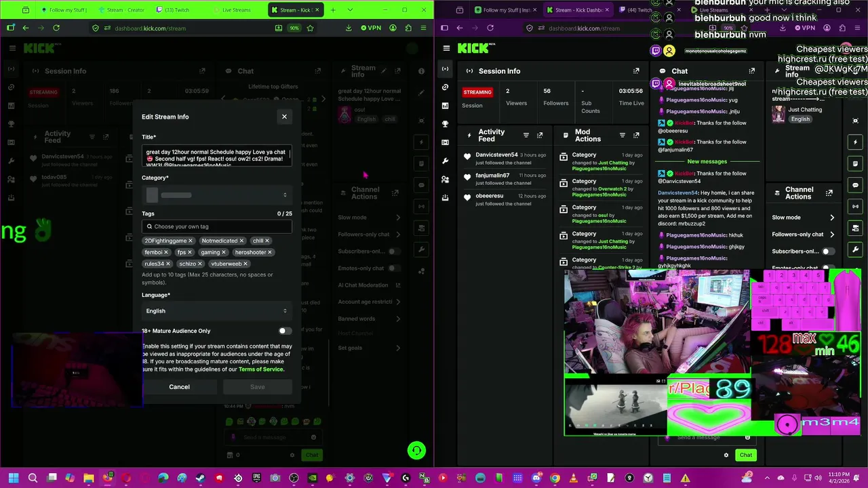The height and width of the screenshot is (488, 868).
Task: Open Danvicsteven54 in the right Activity Feed
Action: (x=496, y=155)
